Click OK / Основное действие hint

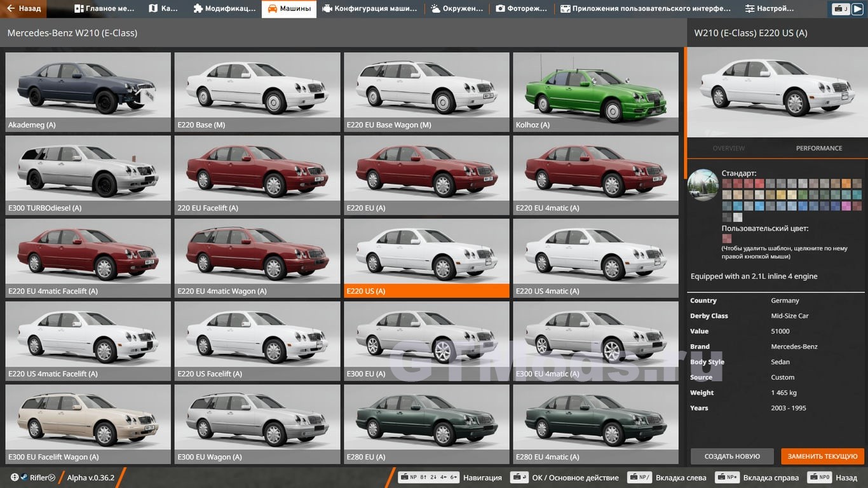(565, 478)
